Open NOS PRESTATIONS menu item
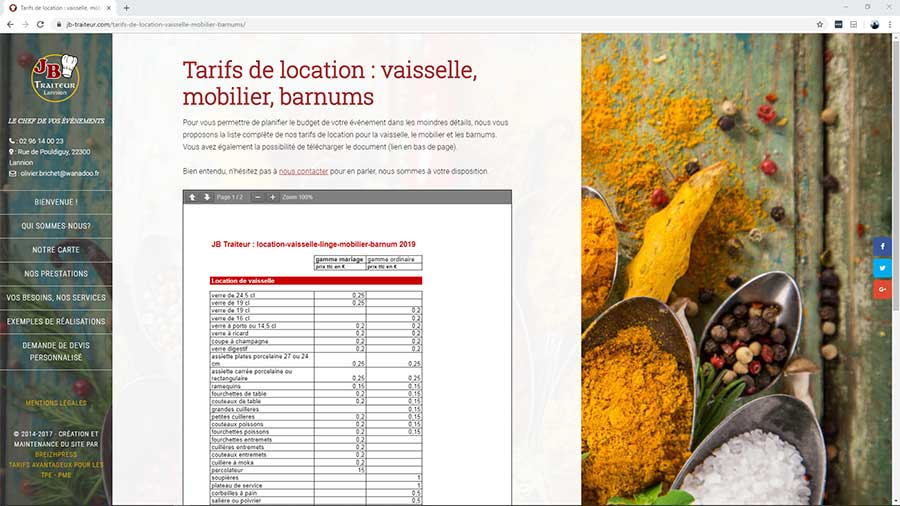This screenshot has height=506, width=900. pos(56,274)
